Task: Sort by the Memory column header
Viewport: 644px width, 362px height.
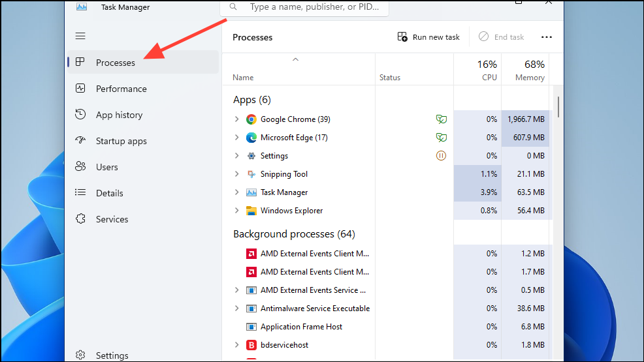Action: click(525, 70)
